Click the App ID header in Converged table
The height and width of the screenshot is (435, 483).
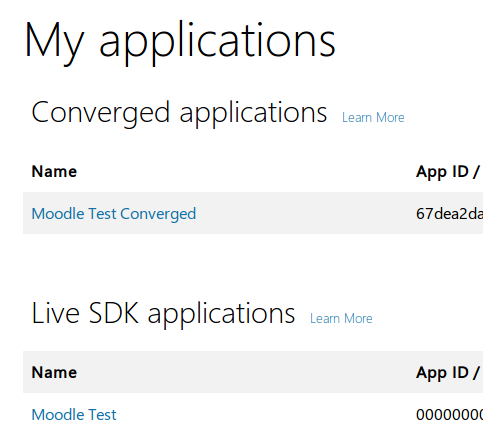[448, 172]
